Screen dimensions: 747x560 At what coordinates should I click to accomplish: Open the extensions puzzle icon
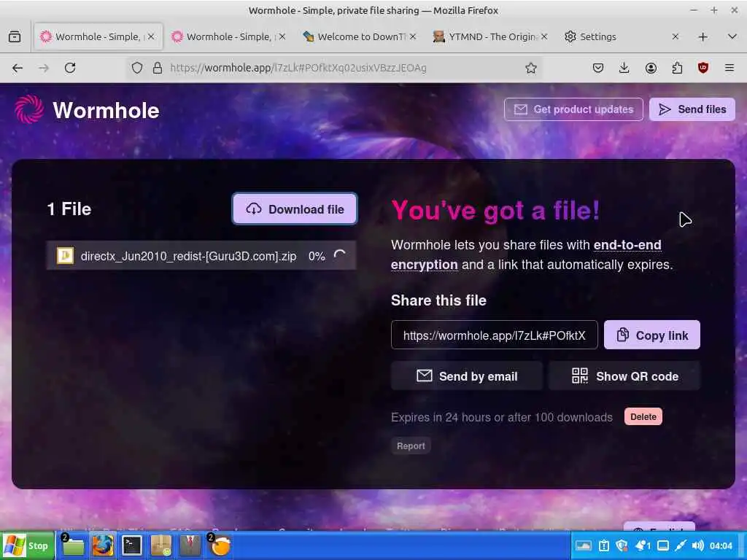677,68
